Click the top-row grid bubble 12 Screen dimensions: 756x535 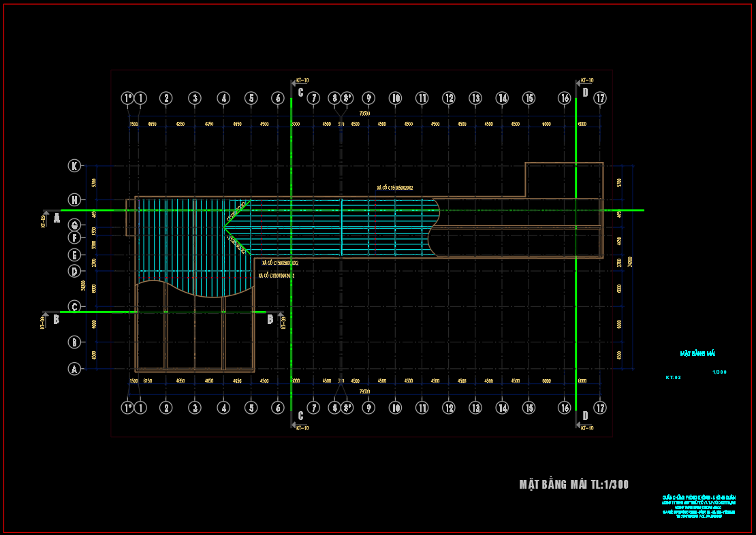[449, 98]
